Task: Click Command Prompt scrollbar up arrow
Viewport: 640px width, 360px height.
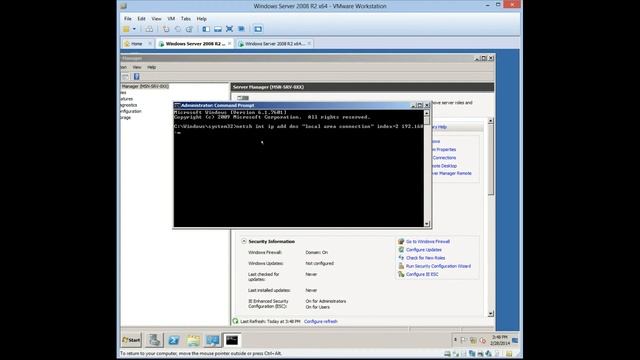Action: [x=427, y=113]
